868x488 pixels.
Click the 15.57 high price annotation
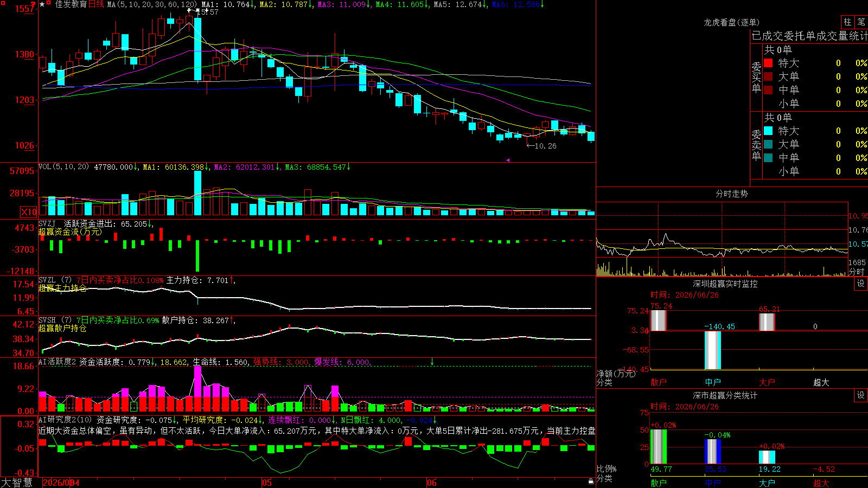(207, 12)
